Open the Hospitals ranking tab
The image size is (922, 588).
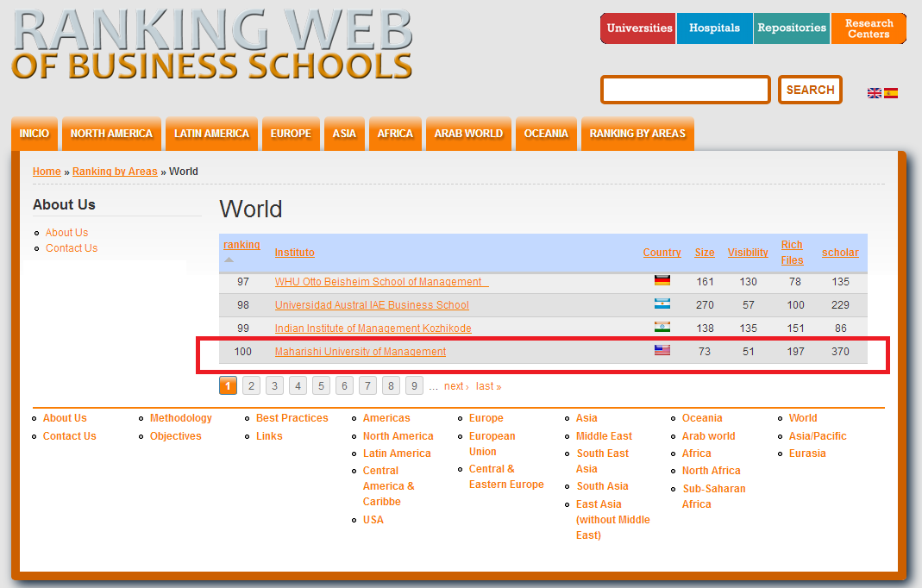(x=714, y=28)
